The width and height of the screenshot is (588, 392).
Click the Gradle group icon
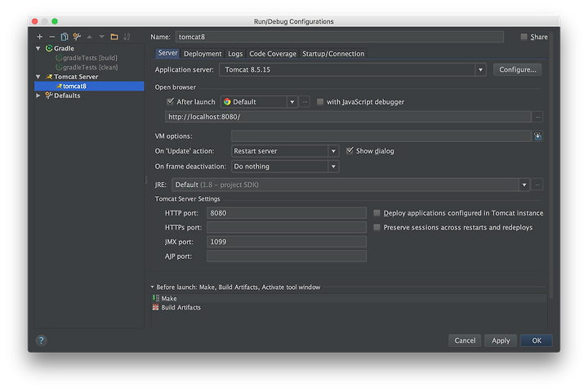pos(49,48)
